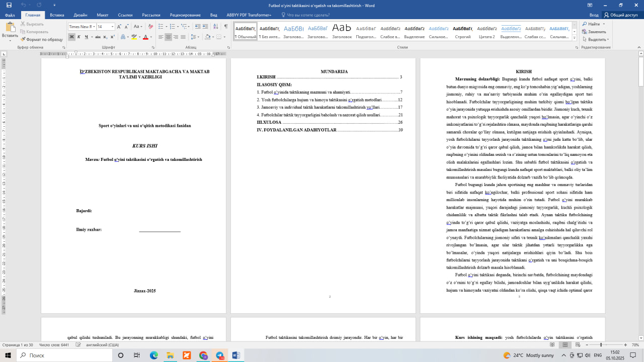Apply the red font color
Screen dimensions: 644x362
point(145,37)
